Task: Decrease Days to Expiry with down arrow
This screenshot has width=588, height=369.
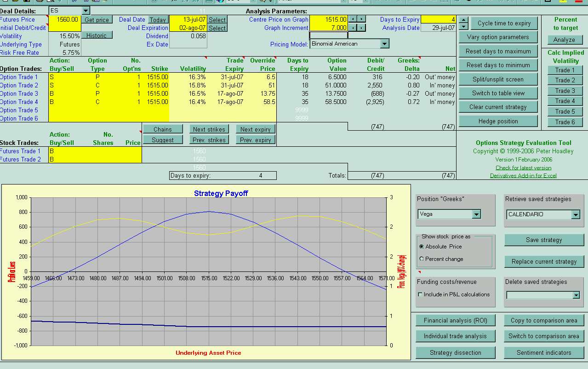Action: click(464, 27)
